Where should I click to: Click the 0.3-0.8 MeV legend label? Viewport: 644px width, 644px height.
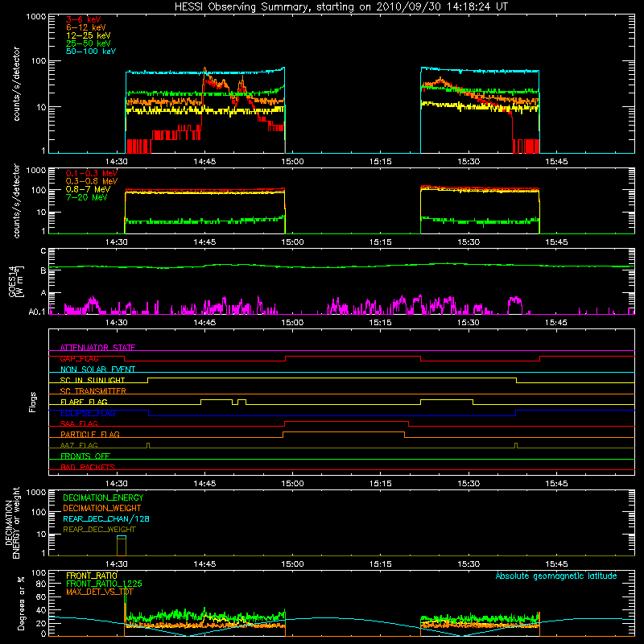click(x=92, y=181)
